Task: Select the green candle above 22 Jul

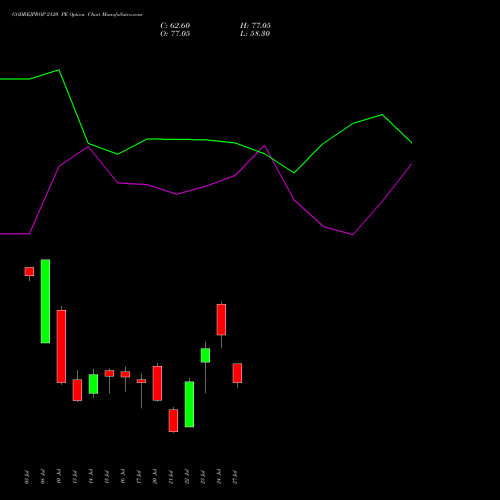Action: pos(189,404)
